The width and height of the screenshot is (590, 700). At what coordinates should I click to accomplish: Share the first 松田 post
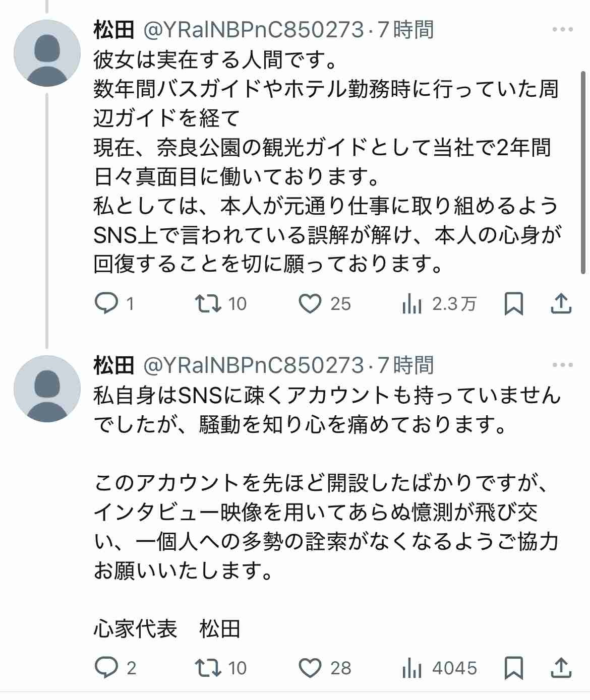point(561,304)
